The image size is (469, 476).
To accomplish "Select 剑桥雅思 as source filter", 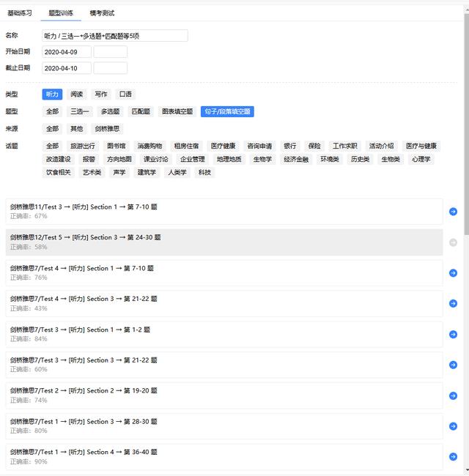I will (107, 129).
